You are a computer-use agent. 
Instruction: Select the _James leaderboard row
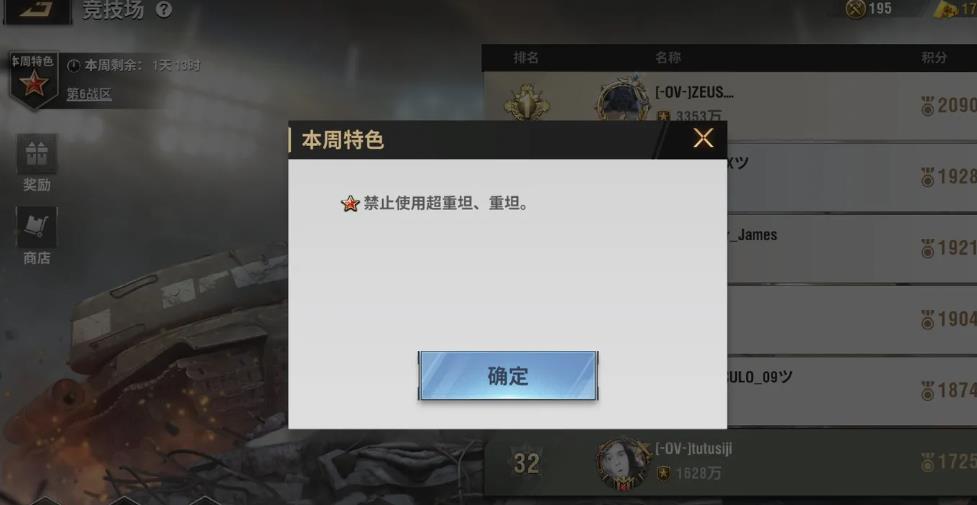(852, 248)
